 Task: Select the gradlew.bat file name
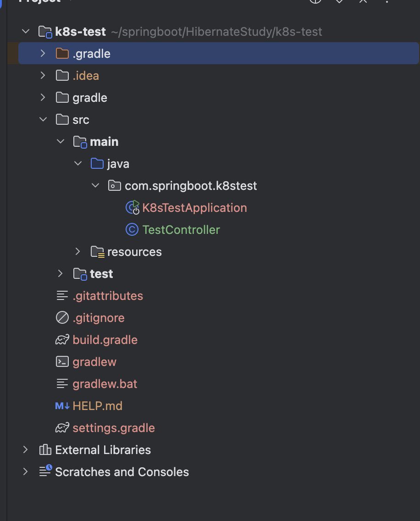pyautogui.click(x=105, y=384)
